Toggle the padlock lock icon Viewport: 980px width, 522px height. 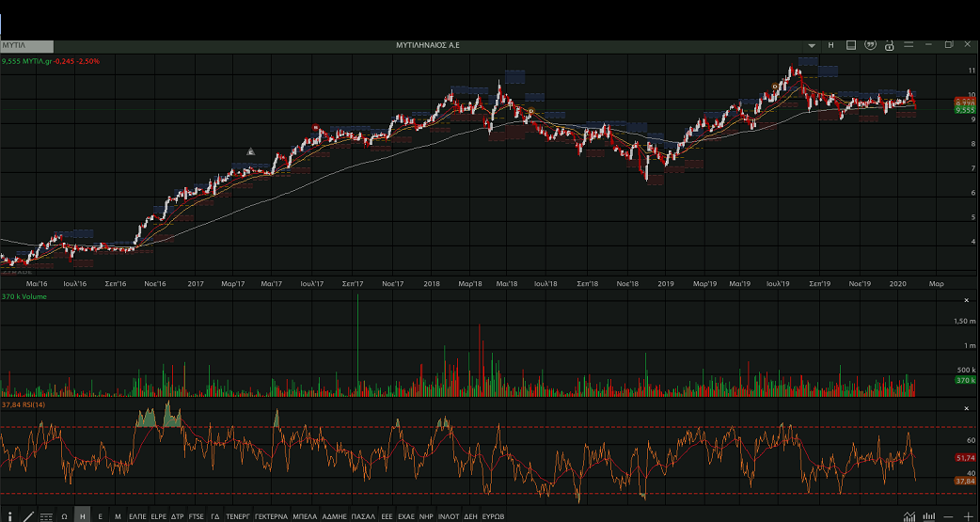click(889, 45)
